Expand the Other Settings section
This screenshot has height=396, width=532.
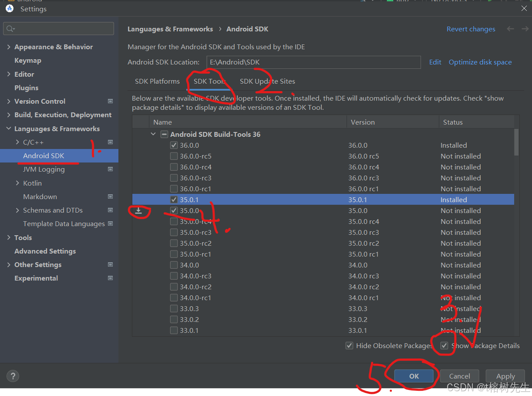click(9, 264)
